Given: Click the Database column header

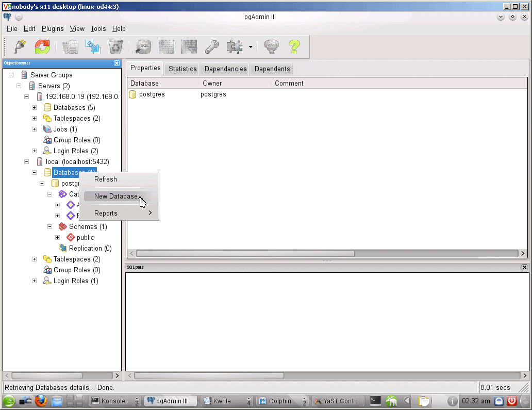Looking at the screenshot, I should tap(163, 84).
